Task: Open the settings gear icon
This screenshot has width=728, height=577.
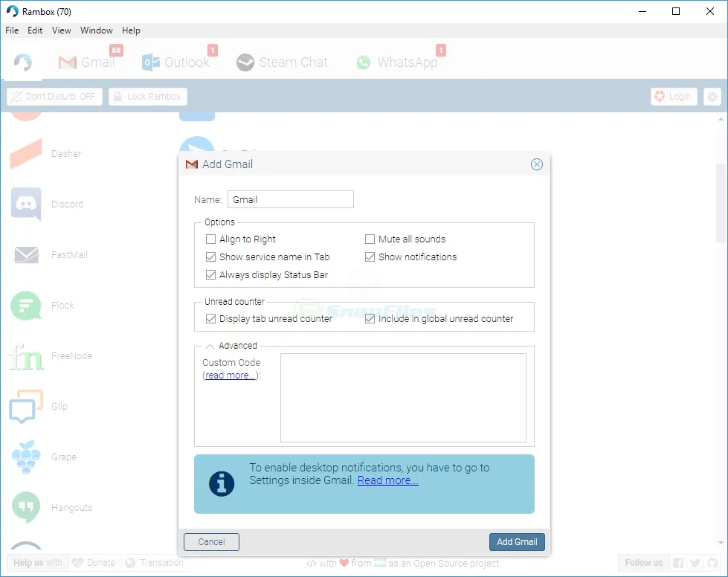Action: pos(712,97)
